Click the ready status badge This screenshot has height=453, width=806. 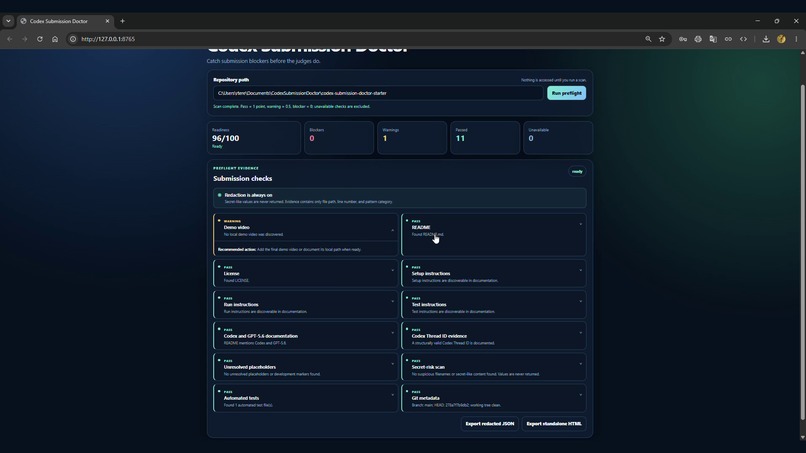click(x=577, y=171)
